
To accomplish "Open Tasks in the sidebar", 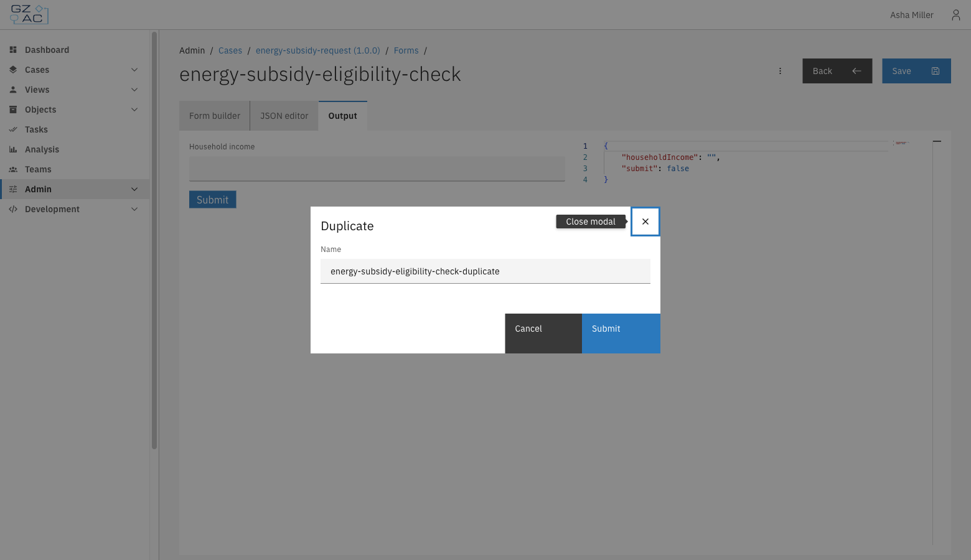I will pos(75,129).
